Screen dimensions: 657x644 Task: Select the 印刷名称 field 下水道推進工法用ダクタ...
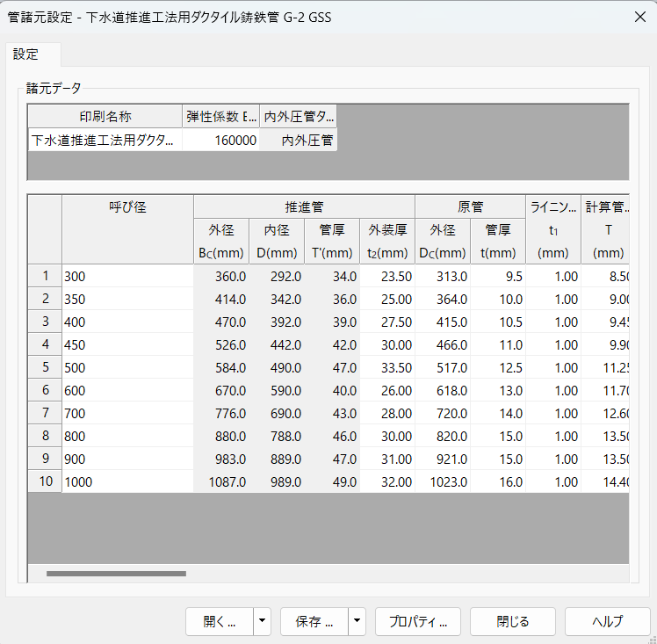(105, 140)
